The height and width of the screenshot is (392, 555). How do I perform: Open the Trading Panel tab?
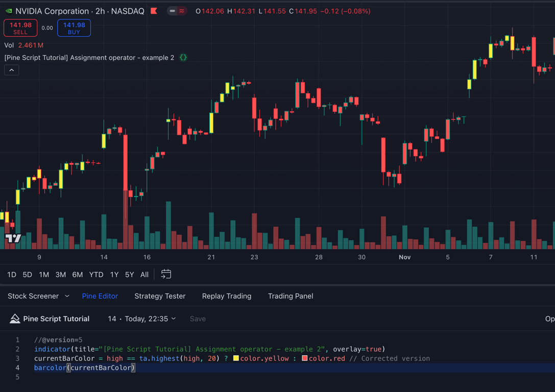tap(291, 296)
